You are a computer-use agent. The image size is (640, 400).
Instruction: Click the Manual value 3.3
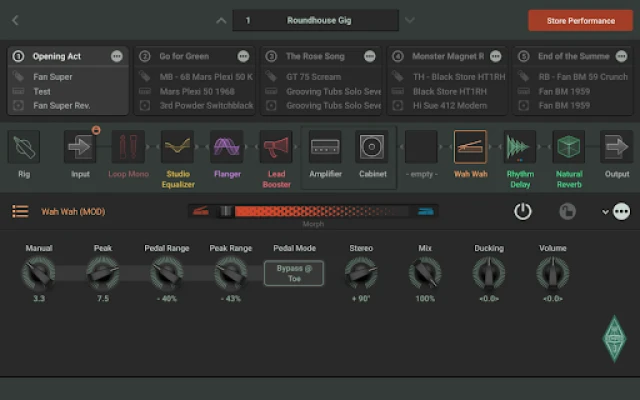point(39,299)
